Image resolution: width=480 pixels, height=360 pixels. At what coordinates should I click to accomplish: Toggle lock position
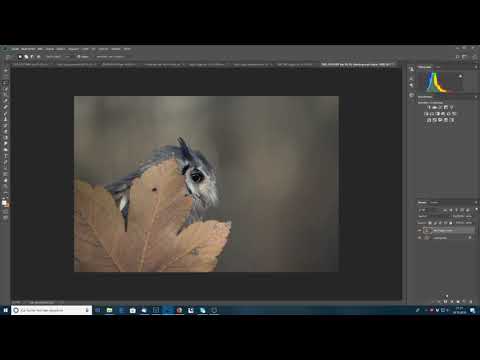441,223
